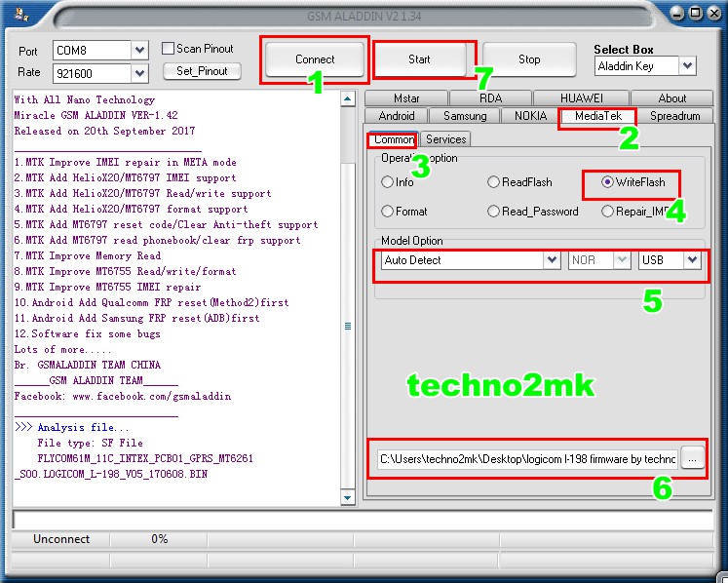The image size is (728, 583).
Task: Click the Connect button
Action: [315, 59]
